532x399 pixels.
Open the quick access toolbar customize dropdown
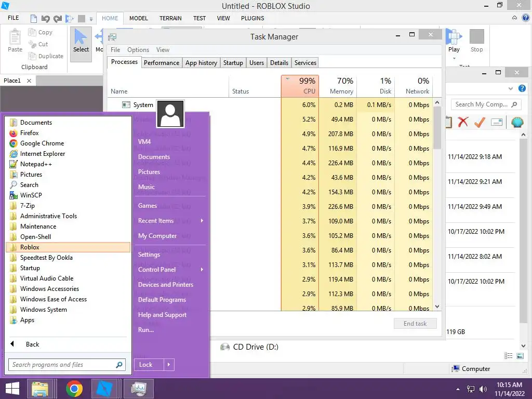click(x=91, y=19)
